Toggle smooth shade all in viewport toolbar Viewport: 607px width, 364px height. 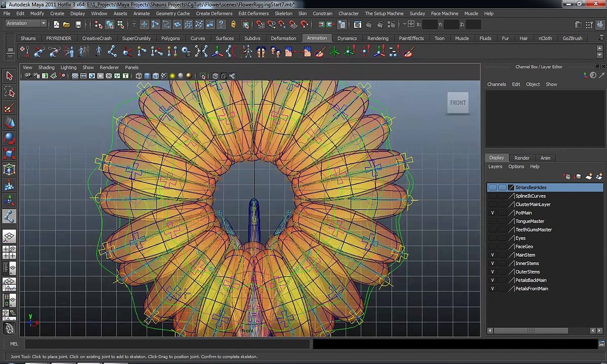click(147, 76)
